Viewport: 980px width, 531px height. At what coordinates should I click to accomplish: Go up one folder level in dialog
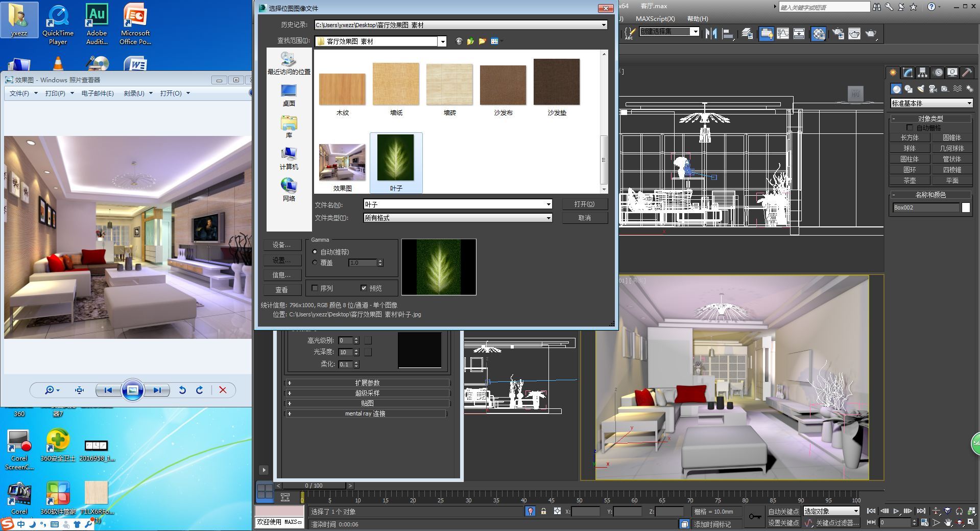click(x=470, y=41)
